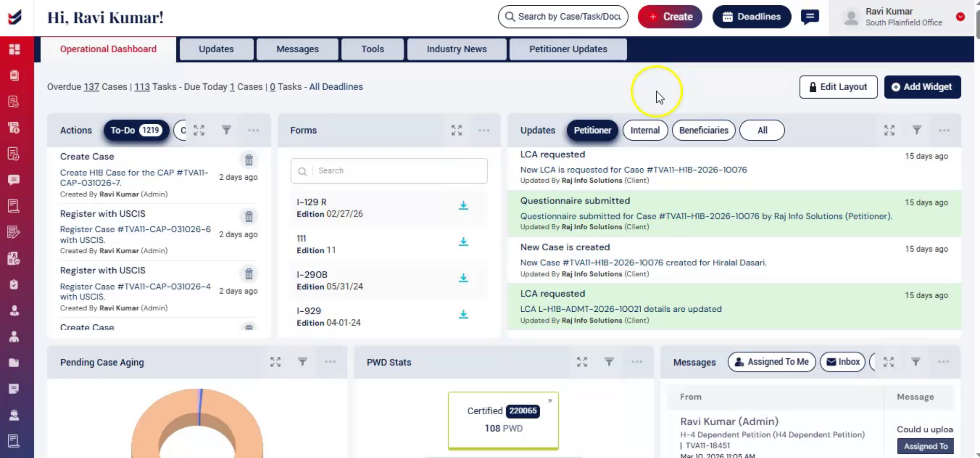The height and width of the screenshot is (458, 980).
Task: Switch to Industry News tab
Action: (x=457, y=49)
